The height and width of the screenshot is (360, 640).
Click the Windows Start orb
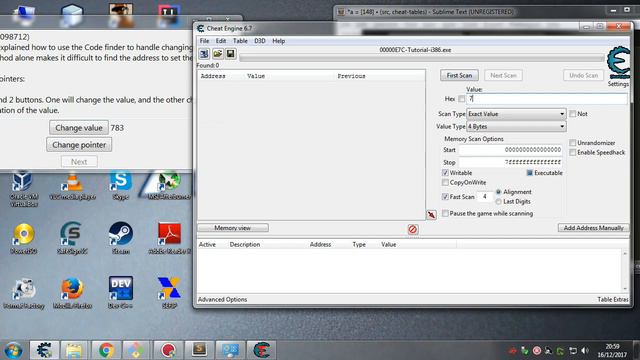(13, 350)
